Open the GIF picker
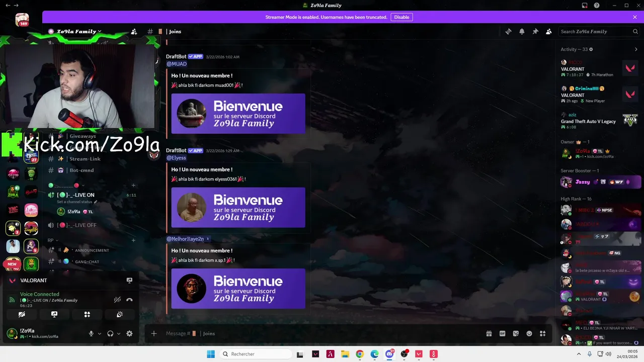This screenshot has width=644, height=362. point(502,333)
